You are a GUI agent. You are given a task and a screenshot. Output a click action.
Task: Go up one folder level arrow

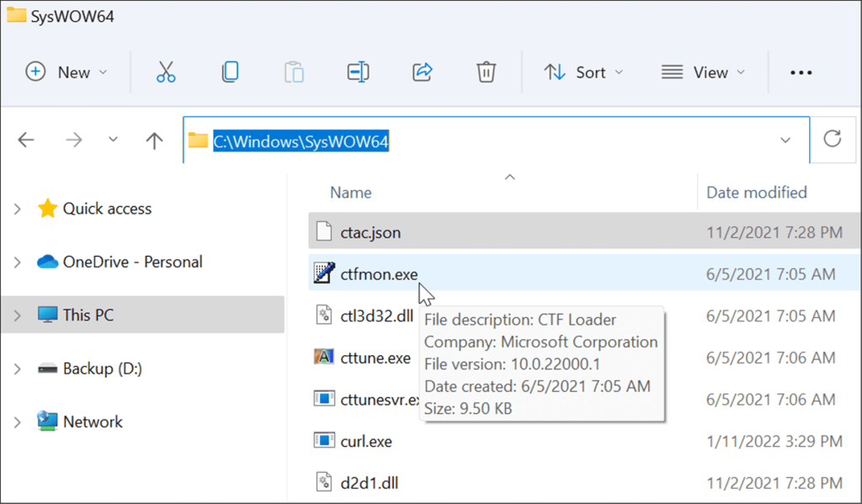(155, 141)
